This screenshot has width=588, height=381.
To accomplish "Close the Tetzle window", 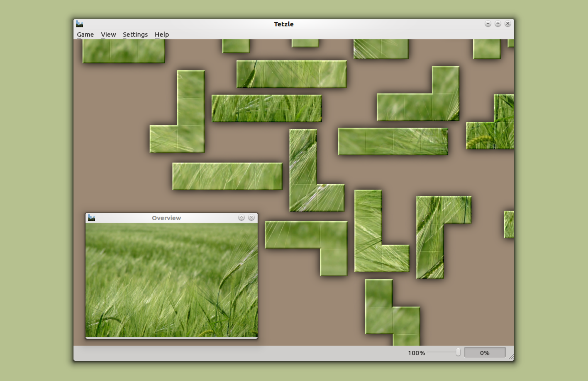I will point(508,24).
